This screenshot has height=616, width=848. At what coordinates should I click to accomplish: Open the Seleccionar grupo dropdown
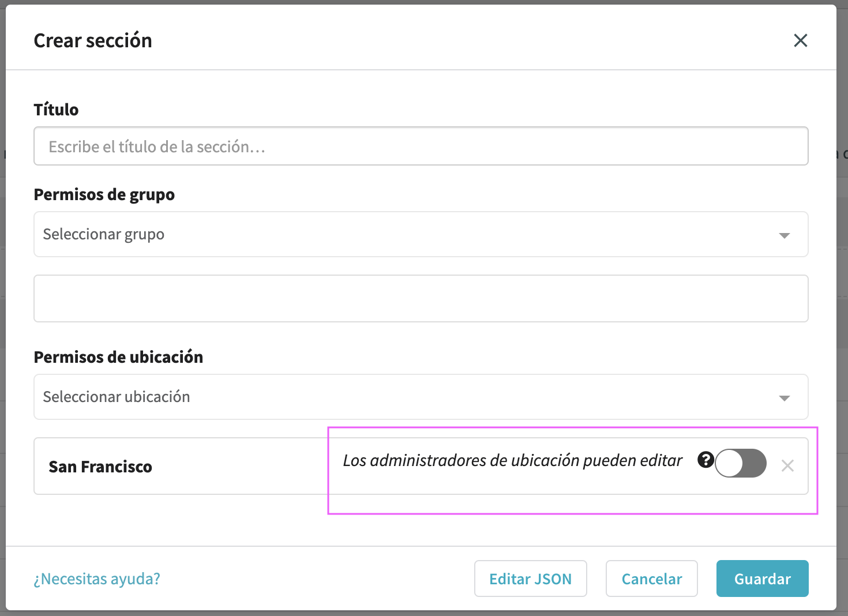pos(421,234)
